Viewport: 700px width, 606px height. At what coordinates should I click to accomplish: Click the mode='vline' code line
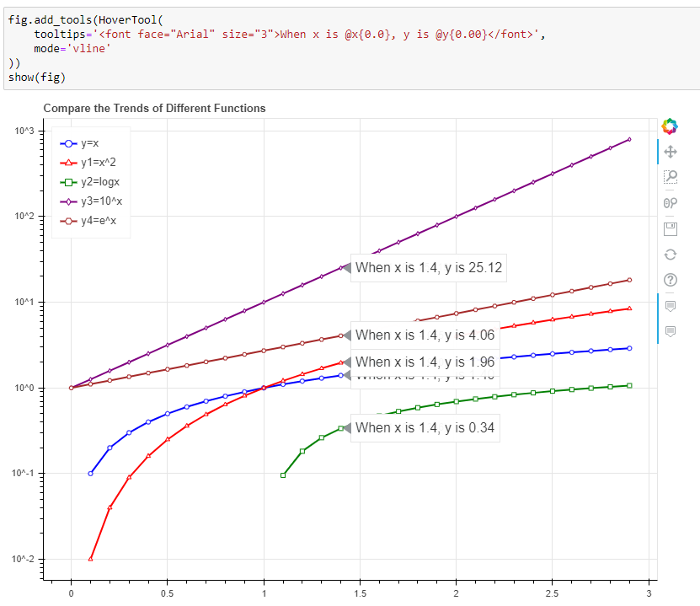coord(72,49)
